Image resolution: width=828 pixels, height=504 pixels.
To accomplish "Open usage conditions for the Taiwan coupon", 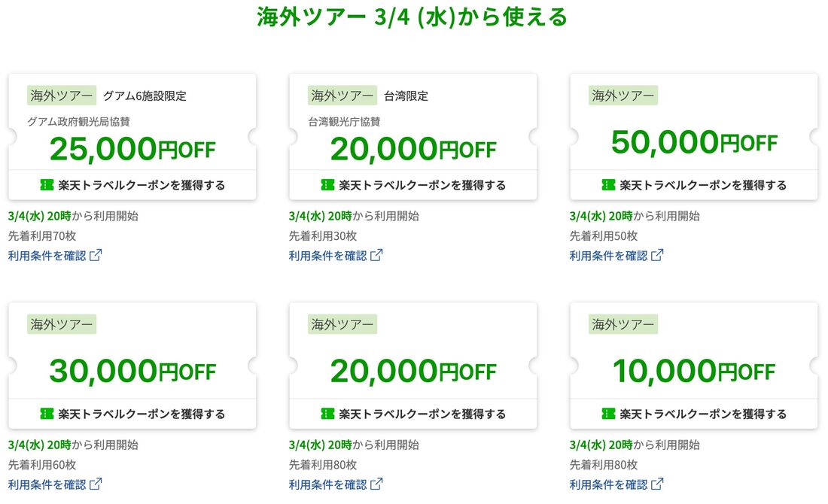I will [x=327, y=255].
